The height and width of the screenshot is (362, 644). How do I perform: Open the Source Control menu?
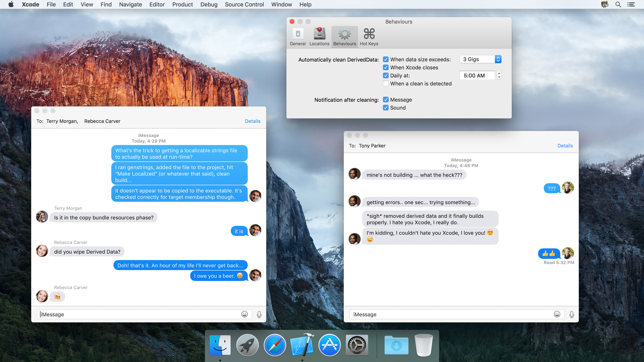point(244,4)
